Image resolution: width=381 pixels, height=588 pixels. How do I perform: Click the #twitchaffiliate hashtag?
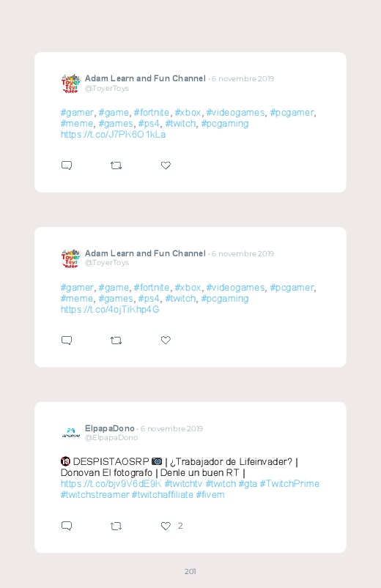coord(162,494)
